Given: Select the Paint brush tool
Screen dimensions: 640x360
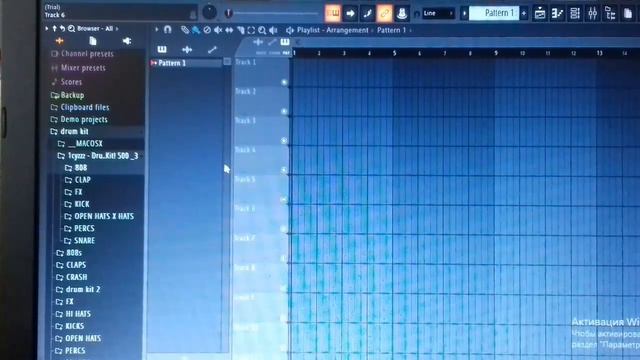Looking at the screenshot, I should click(x=196, y=30).
